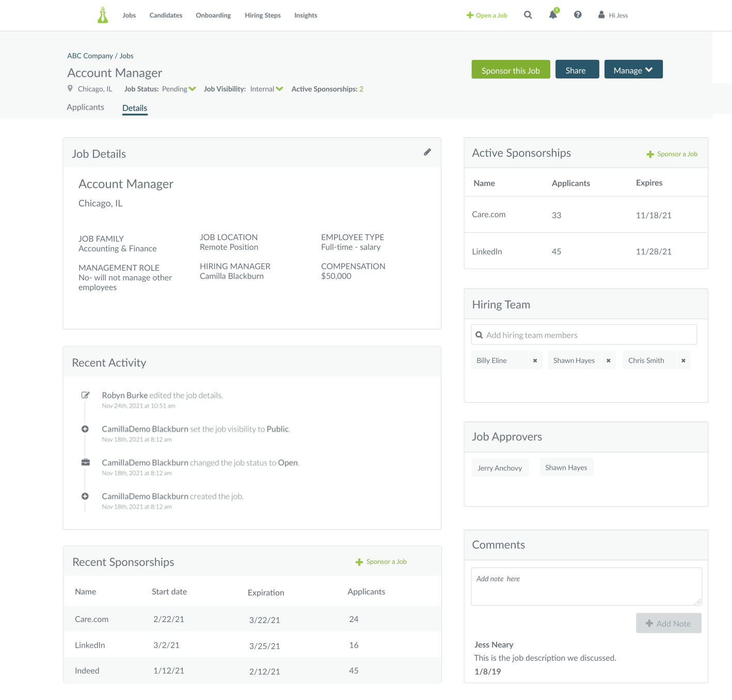
Task: Open the Manage dropdown button
Action: (x=633, y=70)
